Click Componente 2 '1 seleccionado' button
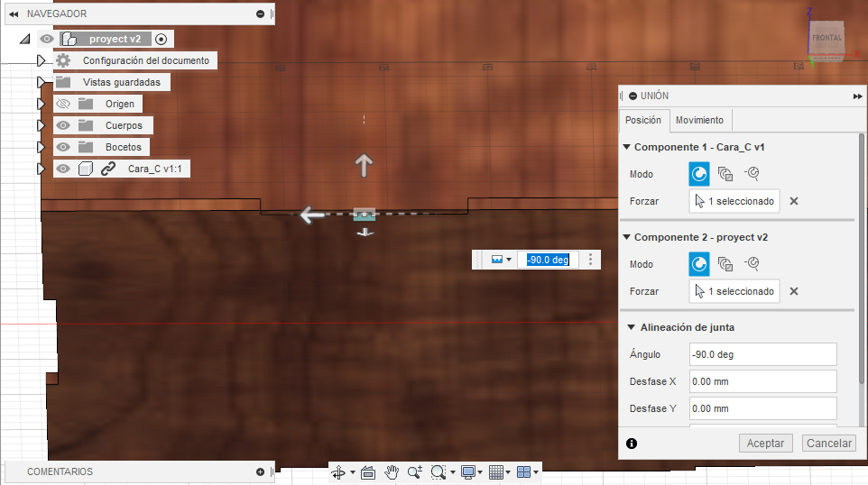 click(734, 291)
